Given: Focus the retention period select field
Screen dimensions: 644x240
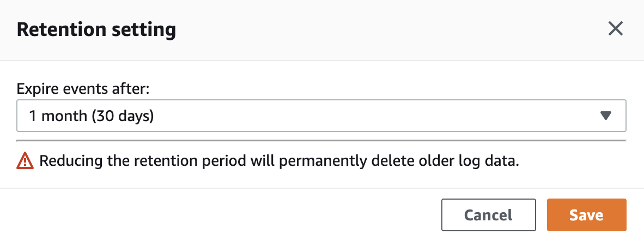Looking at the screenshot, I should pos(321,116).
